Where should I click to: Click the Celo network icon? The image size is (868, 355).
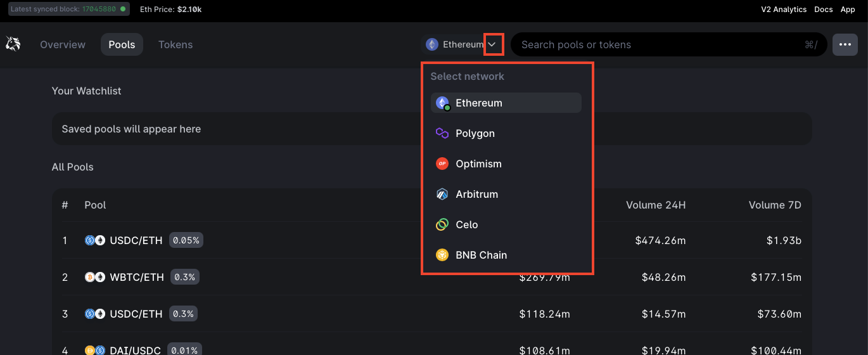[442, 224]
